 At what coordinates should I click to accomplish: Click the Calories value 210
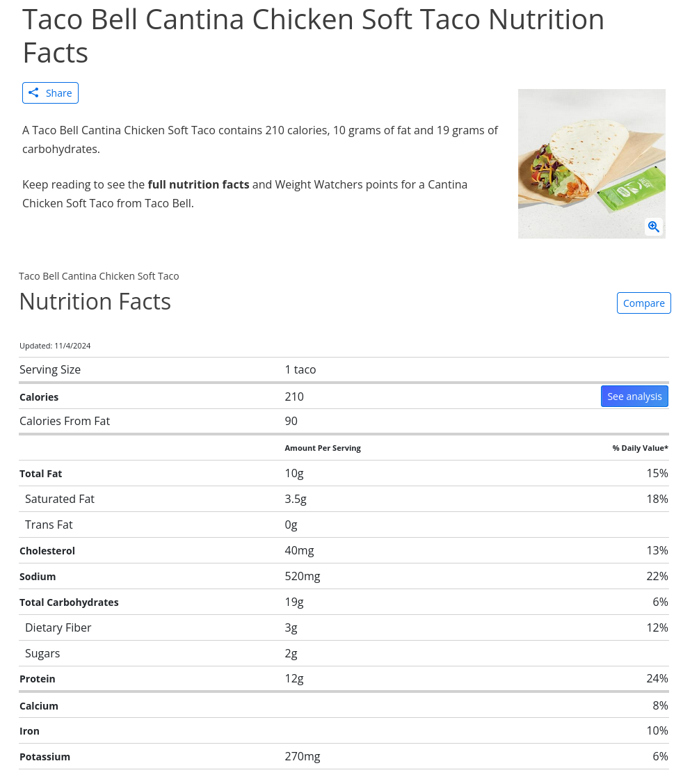point(294,397)
